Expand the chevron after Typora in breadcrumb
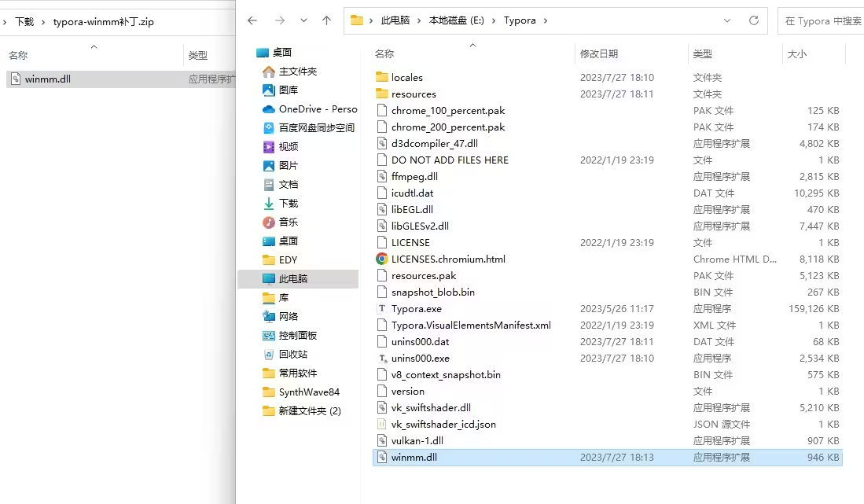Screen dimensions: 864x504 pos(546,20)
